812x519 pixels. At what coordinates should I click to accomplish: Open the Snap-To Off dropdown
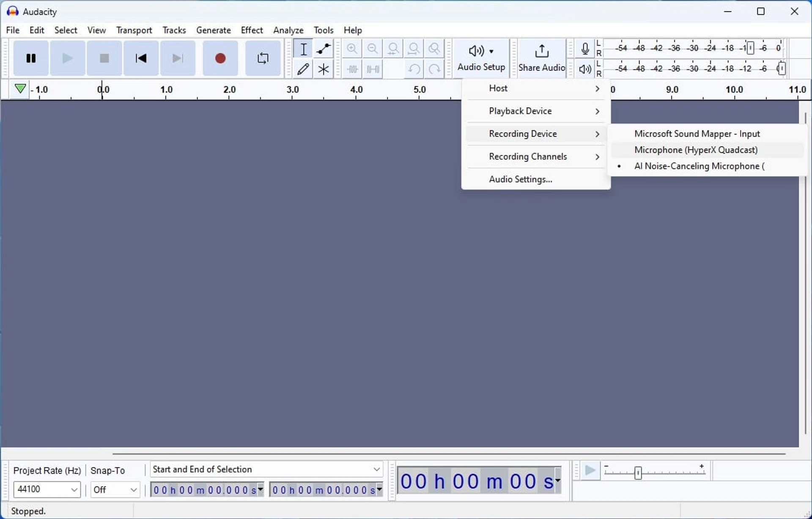pos(115,489)
